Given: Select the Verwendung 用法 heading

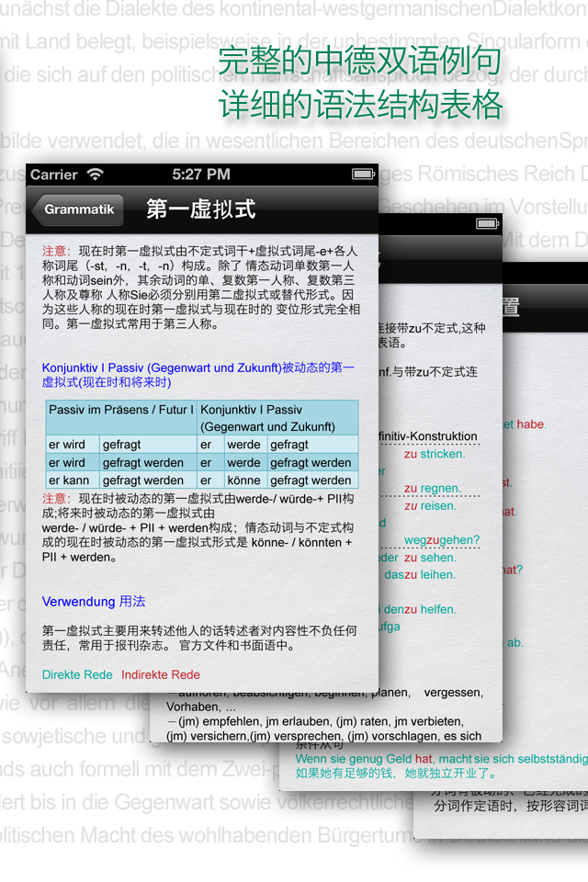Looking at the screenshot, I should click(x=94, y=602).
